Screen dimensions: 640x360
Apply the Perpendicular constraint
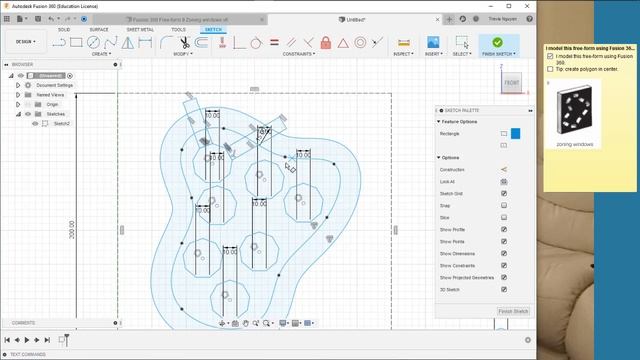point(309,42)
